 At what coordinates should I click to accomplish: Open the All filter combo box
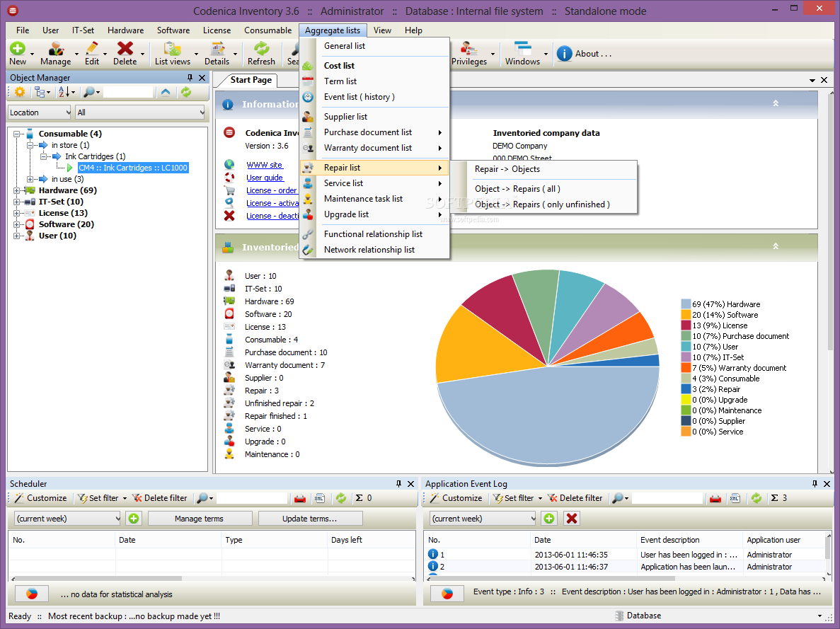pos(140,112)
